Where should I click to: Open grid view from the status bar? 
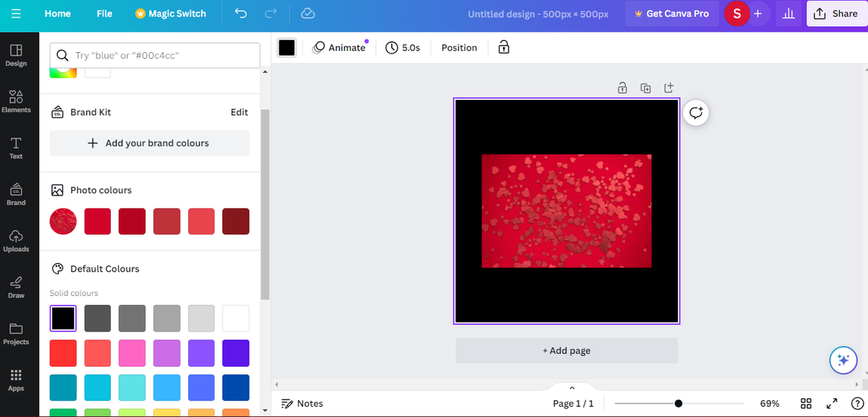[806, 403]
